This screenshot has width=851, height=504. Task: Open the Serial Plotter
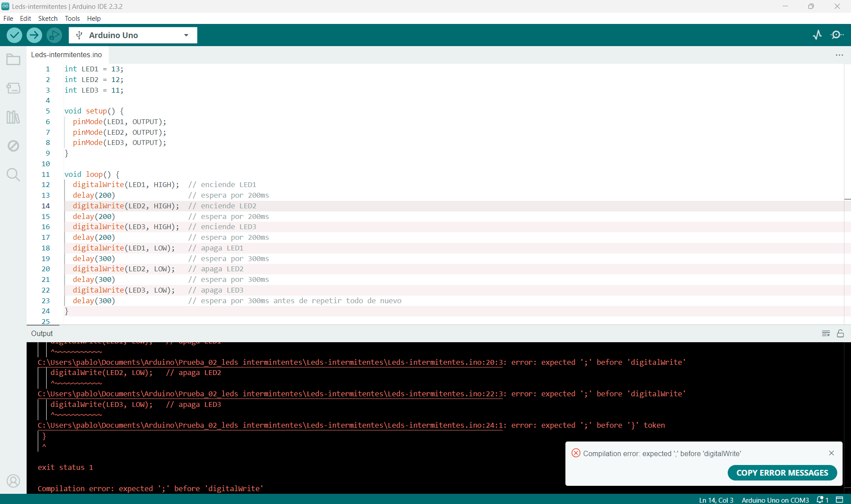[817, 35]
